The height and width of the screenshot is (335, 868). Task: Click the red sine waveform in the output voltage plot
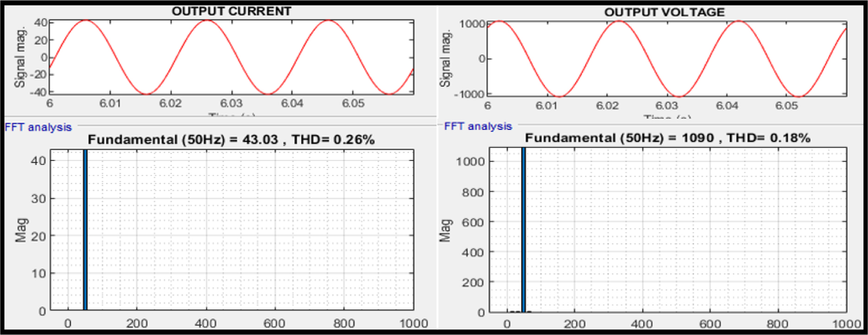point(666,59)
